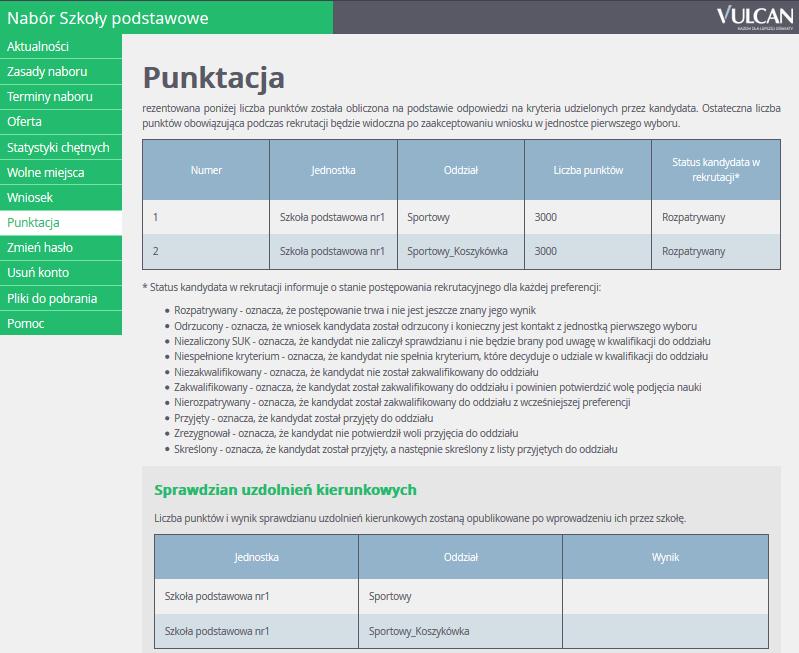
Task: Click the Zakwalifikowany explanation bullet
Action: 437,387
